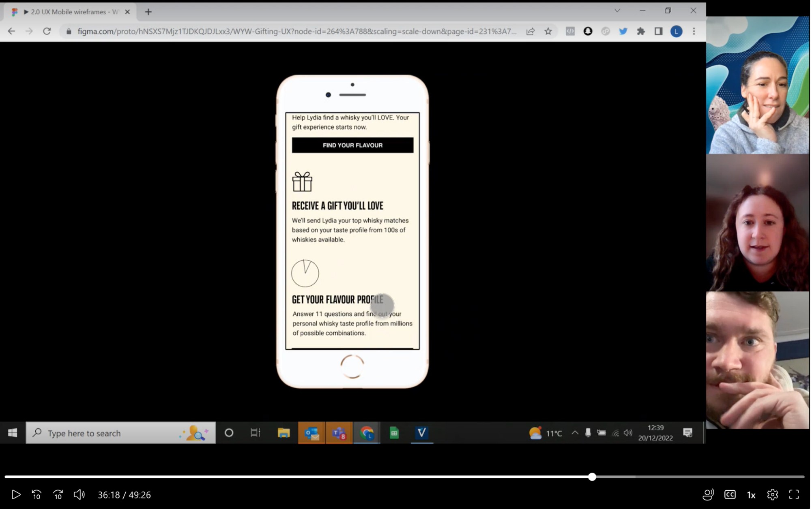Open the browser settings menu
The image size is (812, 509).
(694, 31)
